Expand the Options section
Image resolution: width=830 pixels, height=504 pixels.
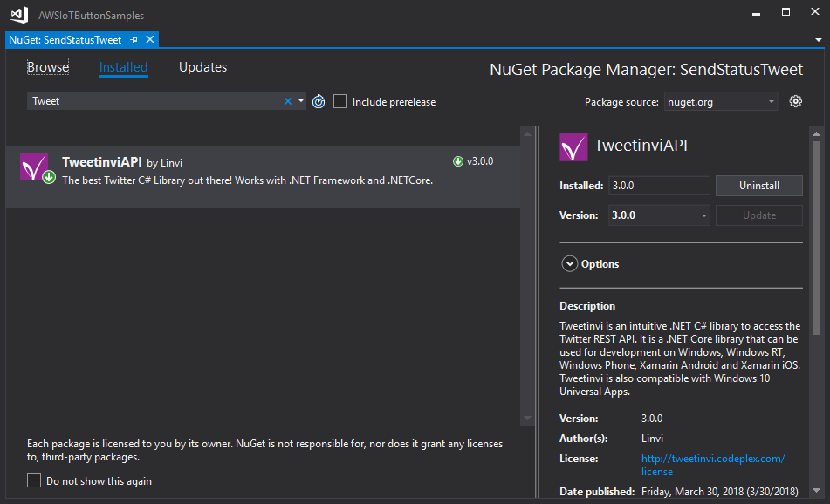tap(570, 263)
